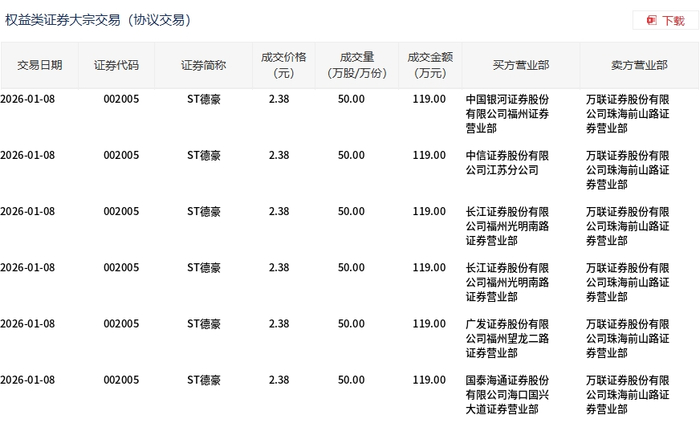Click date cell in 国泰海通 row

pos(27,380)
